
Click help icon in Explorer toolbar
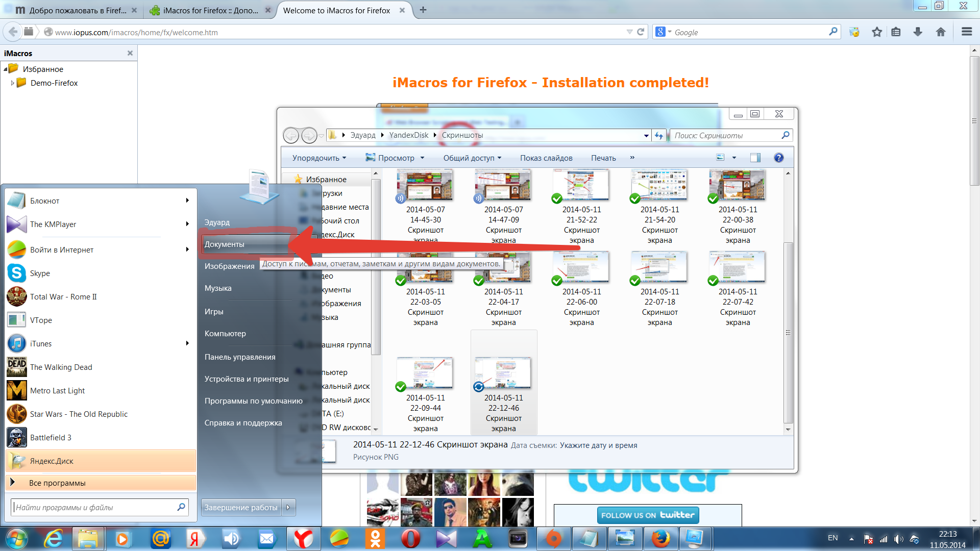click(778, 158)
